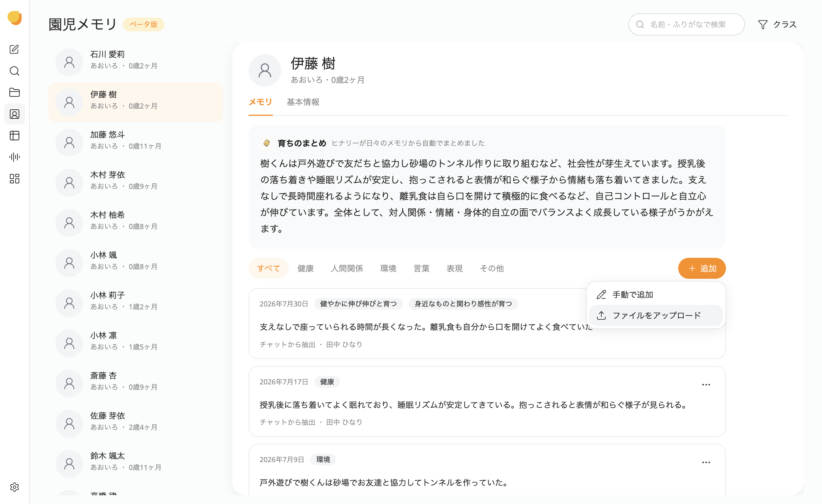The height and width of the screenshot is (504, 822).
Task: Filter memories by 環境 category tab
Action: (x=388, y=268)
